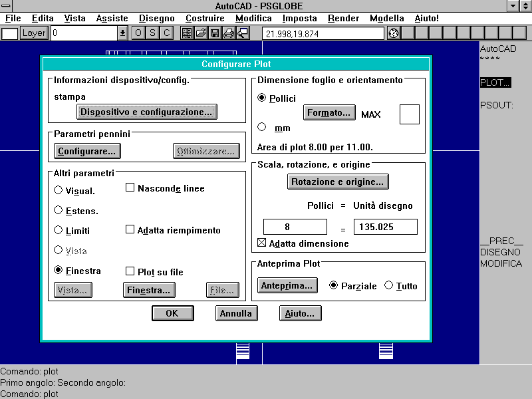
Task: Select PLOT... in side screen menu
Action: click(495, 82)
